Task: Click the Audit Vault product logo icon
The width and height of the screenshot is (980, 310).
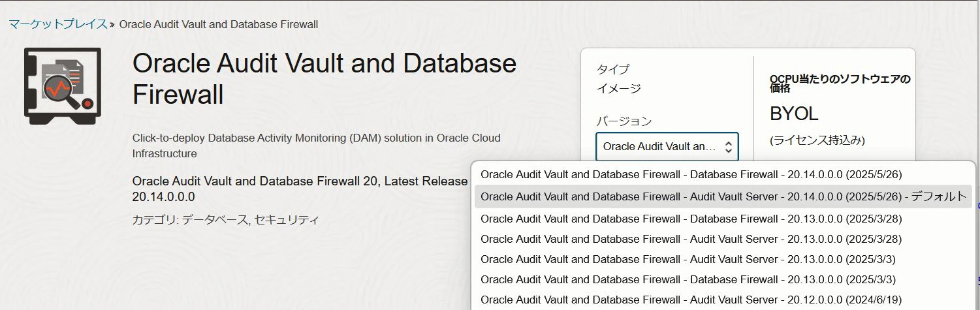Action: pos(63,85)
